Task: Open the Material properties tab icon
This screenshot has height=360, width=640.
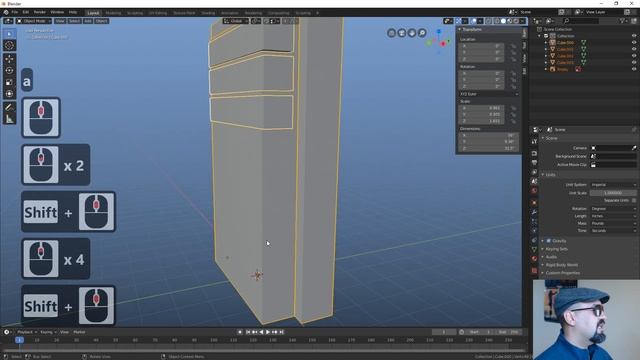Action: pyautogui.click(x=534, y=259)
